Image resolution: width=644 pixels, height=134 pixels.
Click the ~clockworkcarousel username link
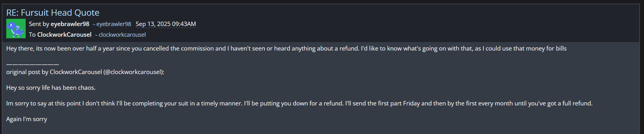coord(122,35)
